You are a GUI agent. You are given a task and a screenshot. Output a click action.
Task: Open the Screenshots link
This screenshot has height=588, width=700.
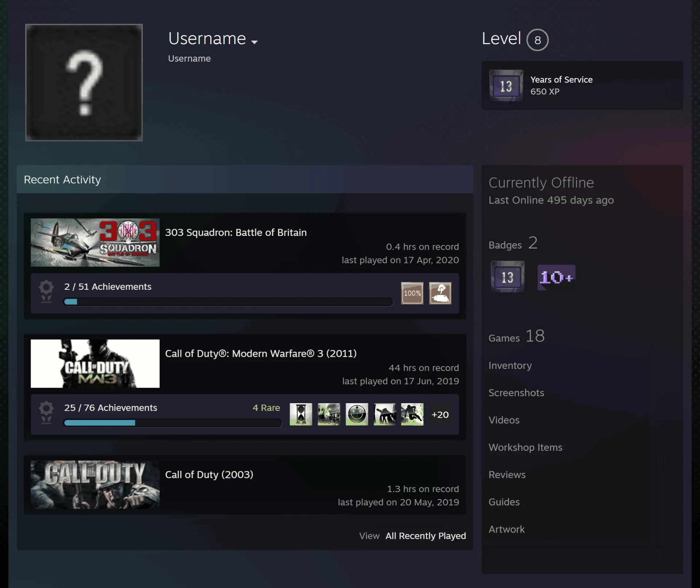pos(516,393)
